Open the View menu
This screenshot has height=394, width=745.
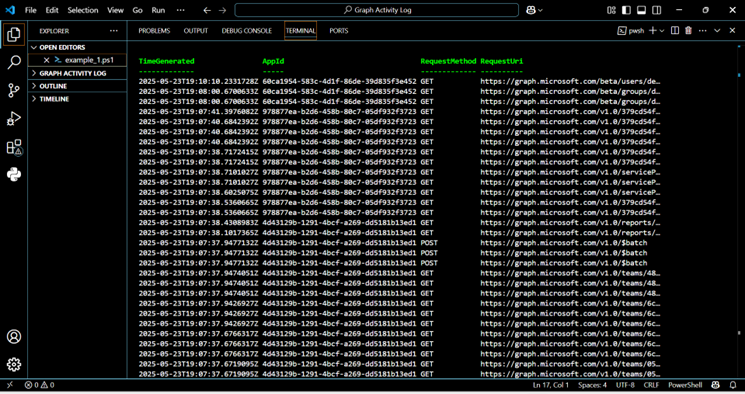click(x=115, y=10)
